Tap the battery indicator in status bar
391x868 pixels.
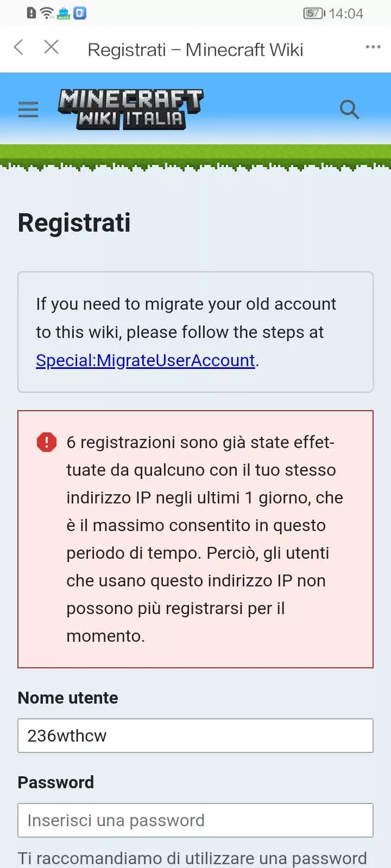(314, 13)
